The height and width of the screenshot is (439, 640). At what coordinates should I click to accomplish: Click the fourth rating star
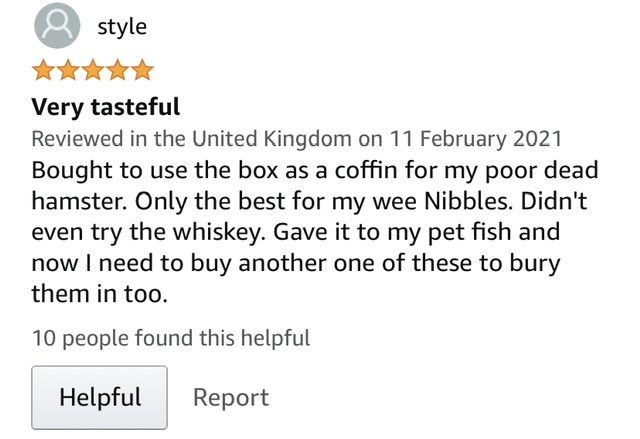point(118,71)
